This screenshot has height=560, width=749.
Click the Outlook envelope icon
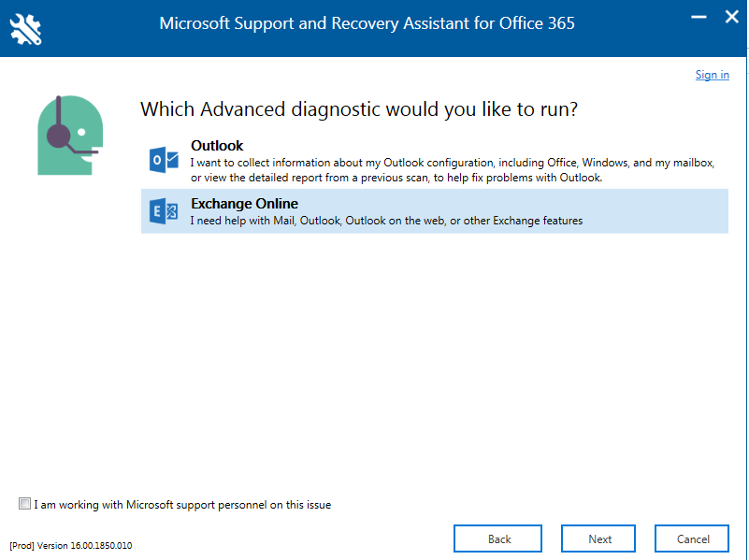(x=164, y=160)
